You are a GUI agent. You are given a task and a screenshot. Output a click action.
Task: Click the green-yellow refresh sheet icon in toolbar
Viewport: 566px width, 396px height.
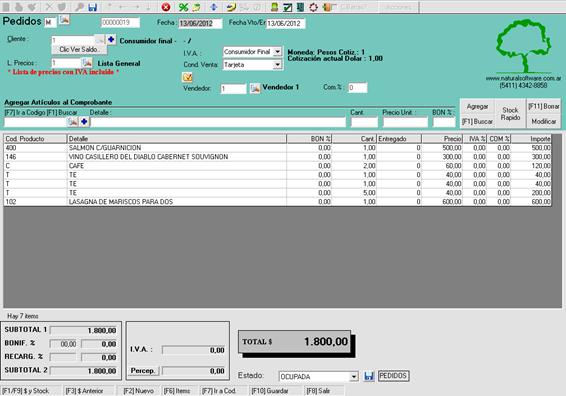click(x=196, y=7)
